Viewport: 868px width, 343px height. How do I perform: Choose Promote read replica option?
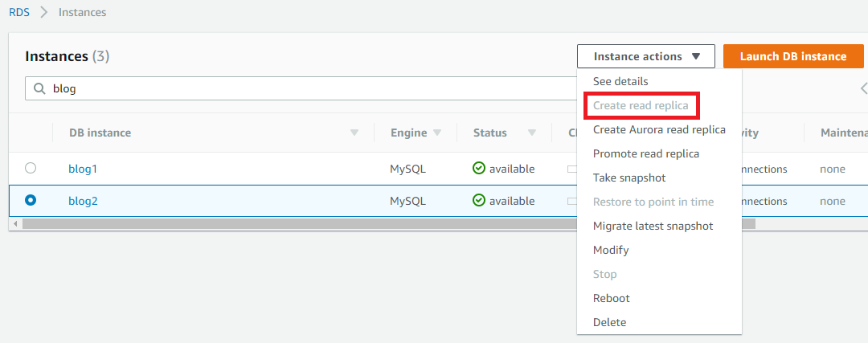click(x=646, y=153)
